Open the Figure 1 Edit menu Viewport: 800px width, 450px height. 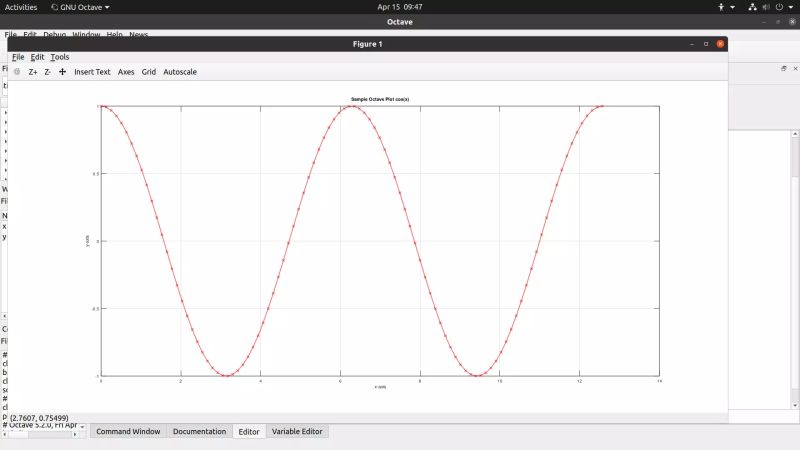[x=37, y=57]
